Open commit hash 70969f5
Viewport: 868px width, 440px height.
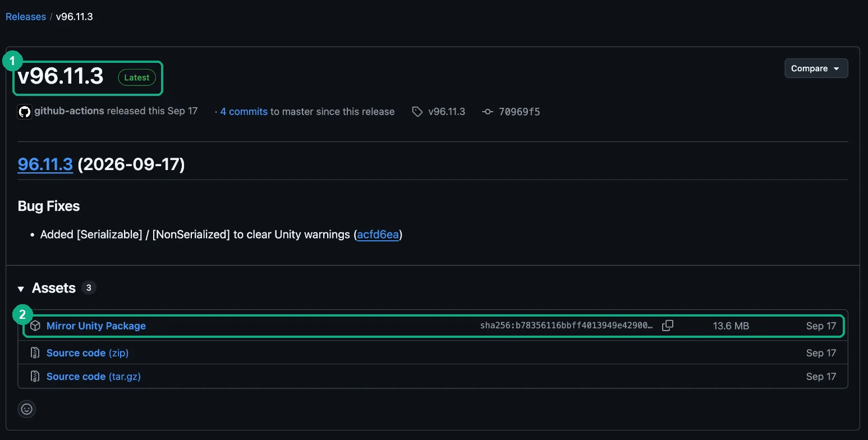point(520,112)
